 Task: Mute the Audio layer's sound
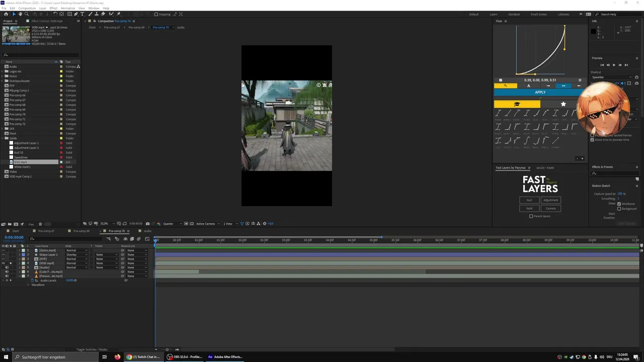tap(7, 267)
